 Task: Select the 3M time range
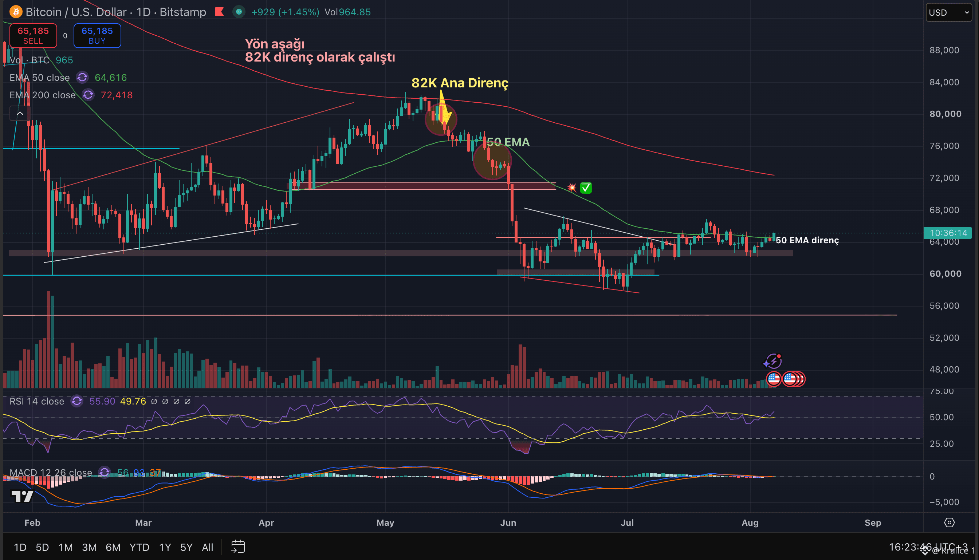coord(89,547)
